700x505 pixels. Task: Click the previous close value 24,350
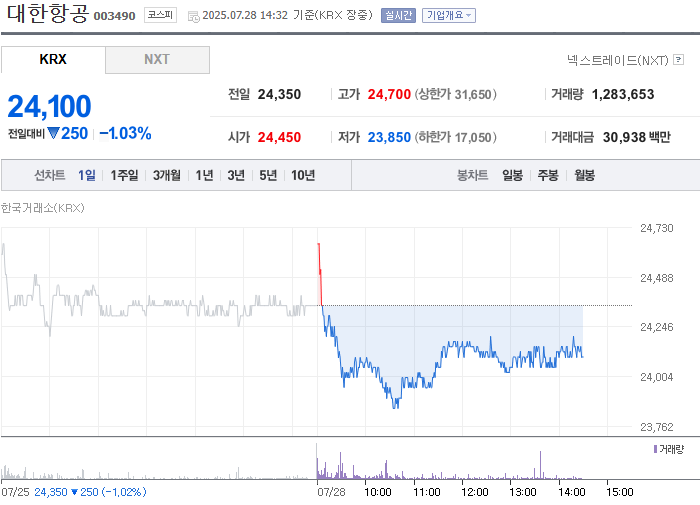279,94
